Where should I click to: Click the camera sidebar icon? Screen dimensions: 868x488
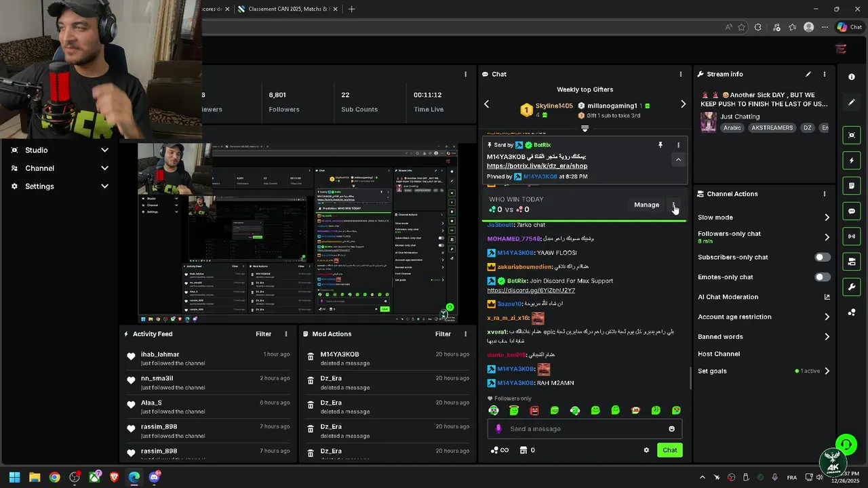(852, 262)
